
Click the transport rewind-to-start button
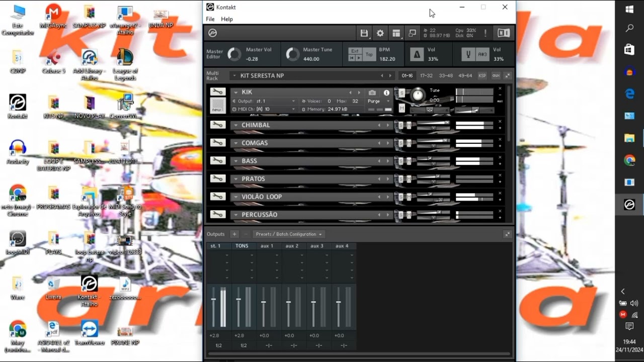[x=351, y=58]
